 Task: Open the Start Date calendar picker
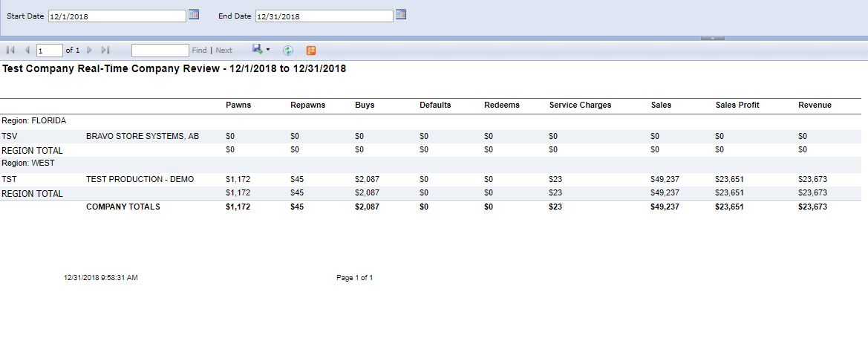[194, 15]
